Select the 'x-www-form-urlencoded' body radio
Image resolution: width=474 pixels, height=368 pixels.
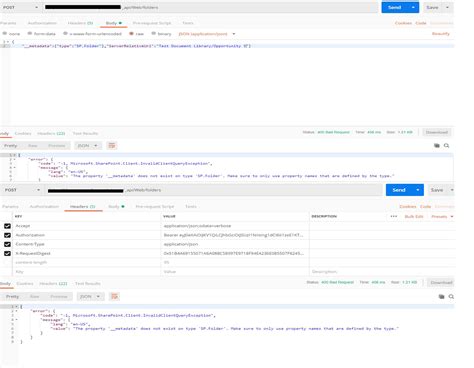65,34
